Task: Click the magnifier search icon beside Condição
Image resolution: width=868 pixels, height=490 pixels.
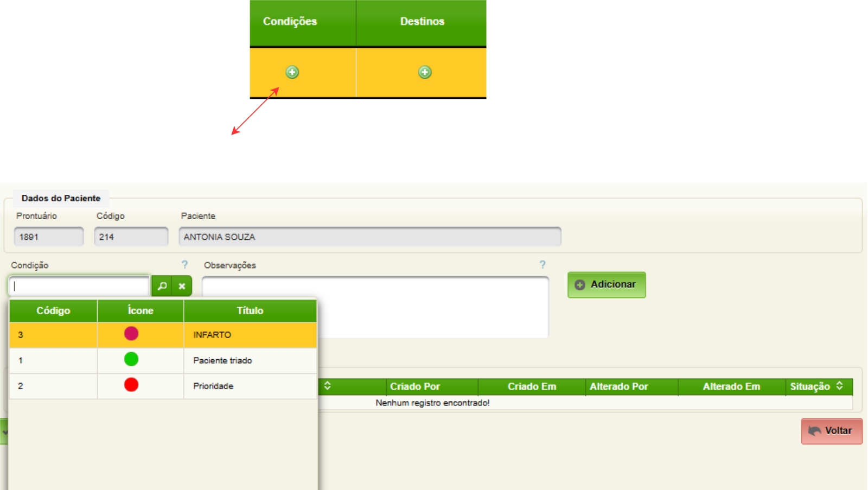Action: 162,286
